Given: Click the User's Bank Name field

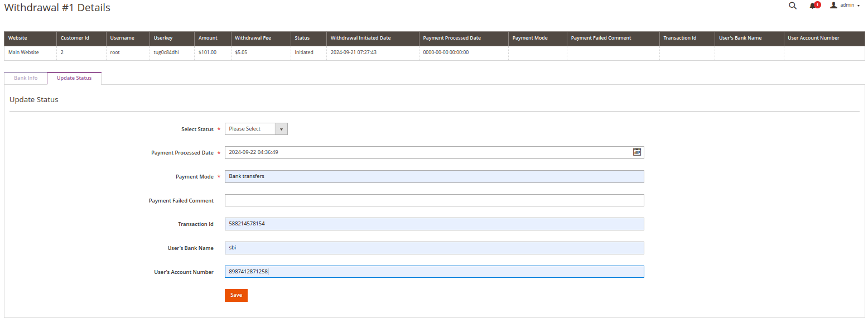Looking at the screenshot, I should click(434, 248).
